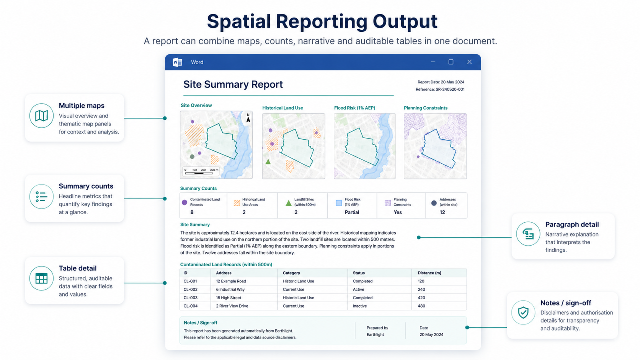Click the Site Summary Report heading
The height and width of the screenshot is (360, 640).
click(233, 84)
